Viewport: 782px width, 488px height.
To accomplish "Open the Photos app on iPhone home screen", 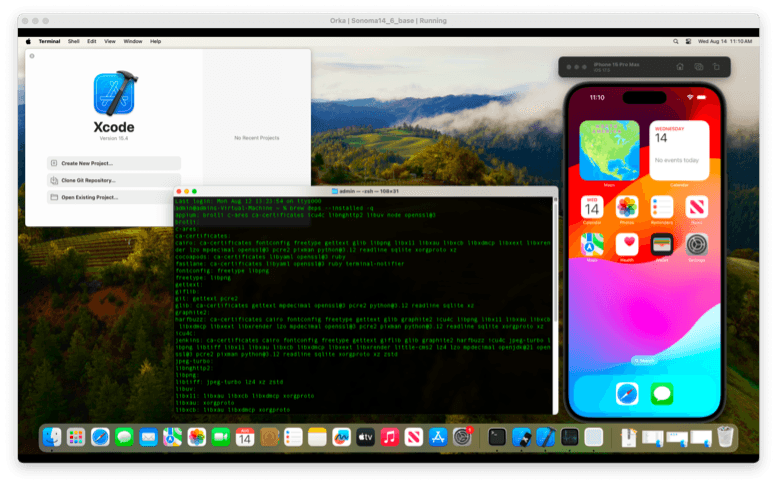I will (627, 207).
